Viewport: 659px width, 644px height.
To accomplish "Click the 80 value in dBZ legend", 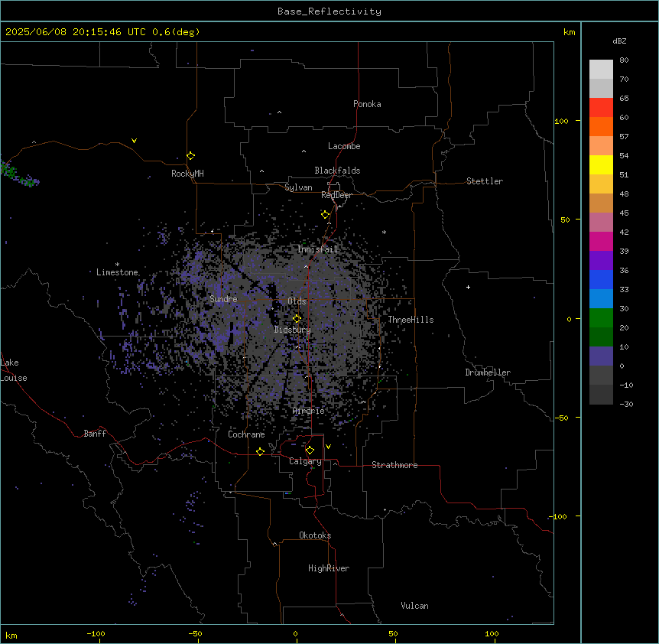I will coord(624,60).
